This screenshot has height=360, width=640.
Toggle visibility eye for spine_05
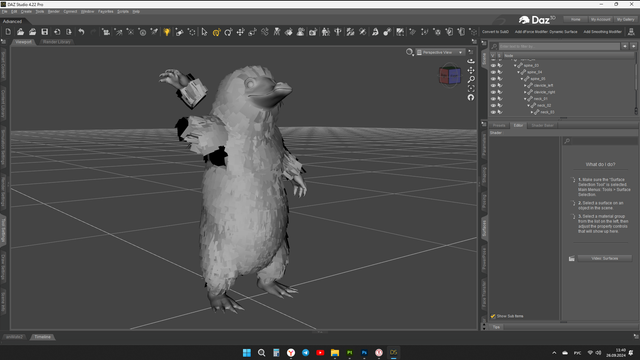click(493, 79)
